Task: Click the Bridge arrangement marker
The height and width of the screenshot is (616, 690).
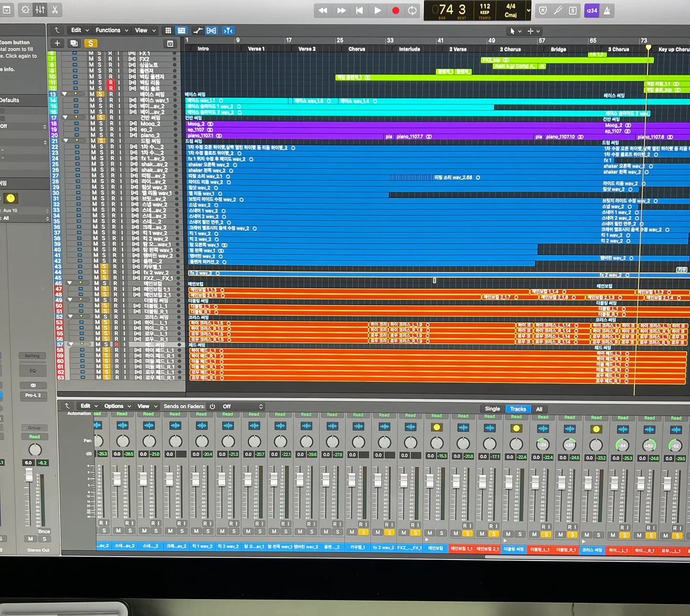Action: point(558,49)
